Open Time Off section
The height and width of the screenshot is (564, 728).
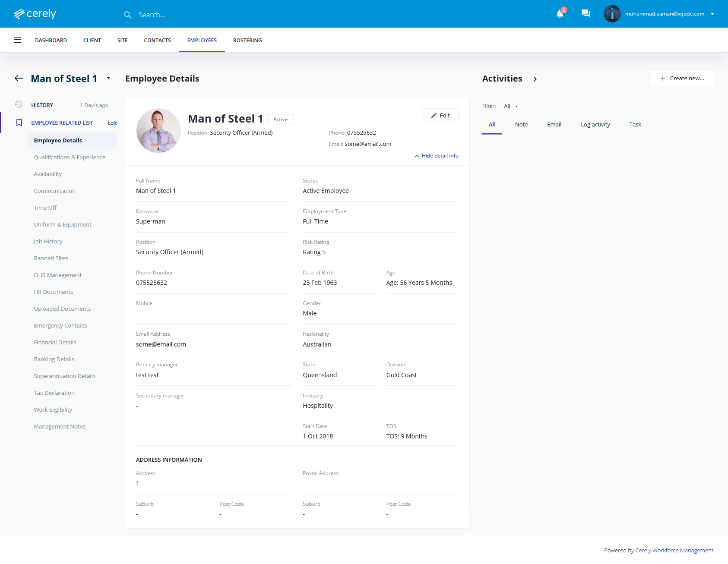point(45,208)
